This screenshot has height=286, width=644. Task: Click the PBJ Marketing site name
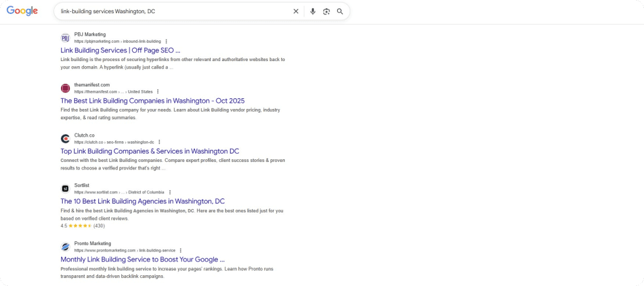tap(90, 35)
